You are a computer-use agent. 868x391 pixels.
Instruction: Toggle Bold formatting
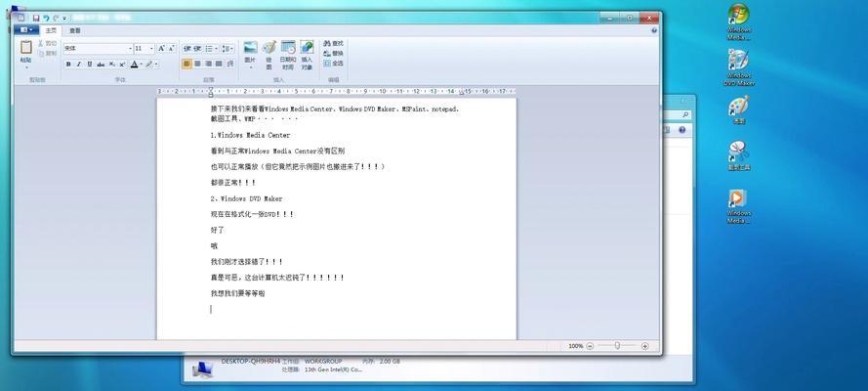coord(68,65)
